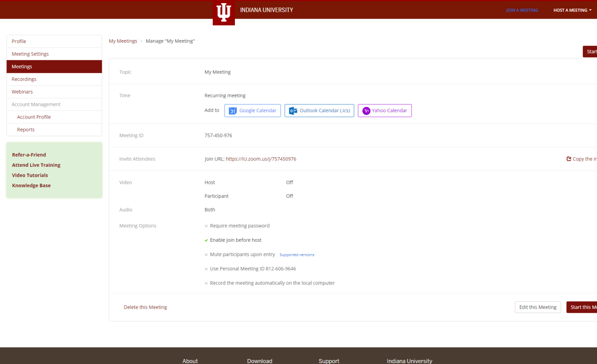
Task: Expand Account Management section
Action: pyautogui.click(x=54, y=105)
